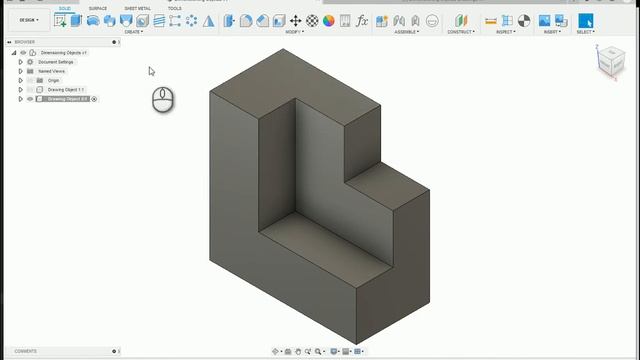This screenshot has width=640, height=360.
Task: Select the Measure tool
Action: [491, 20]
